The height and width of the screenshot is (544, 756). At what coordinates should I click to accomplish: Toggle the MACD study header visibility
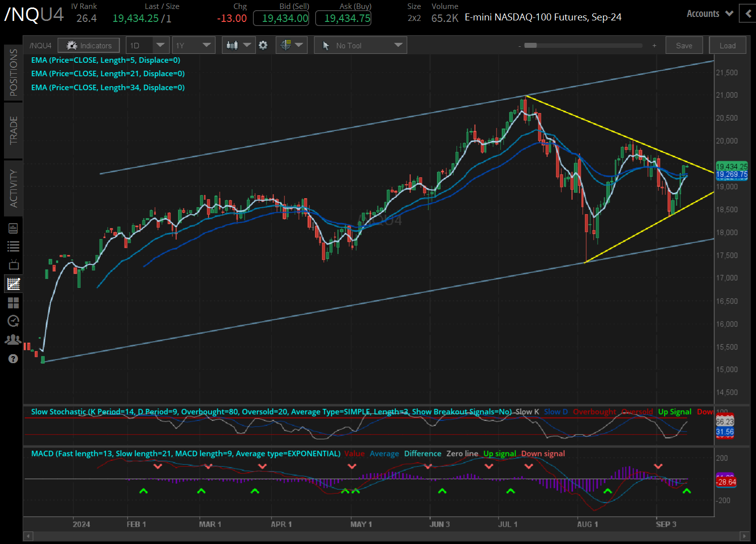pos(185,453)
